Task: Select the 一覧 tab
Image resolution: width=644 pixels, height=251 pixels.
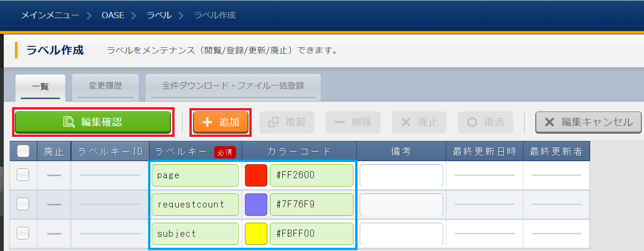Action: (40, 86)
